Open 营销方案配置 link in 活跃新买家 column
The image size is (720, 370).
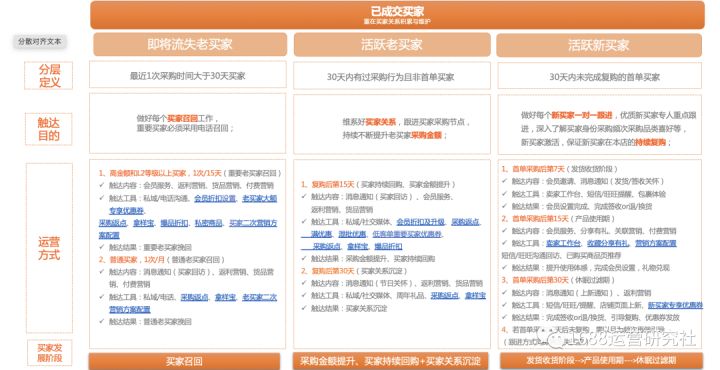[x=656, y=243]
